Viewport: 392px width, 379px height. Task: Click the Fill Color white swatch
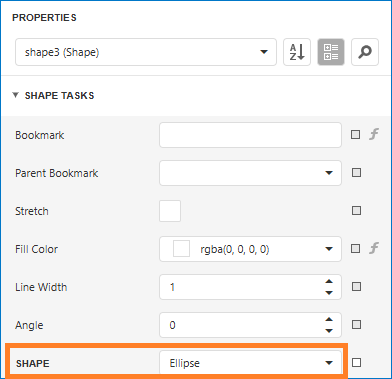(x=181, y=249)
